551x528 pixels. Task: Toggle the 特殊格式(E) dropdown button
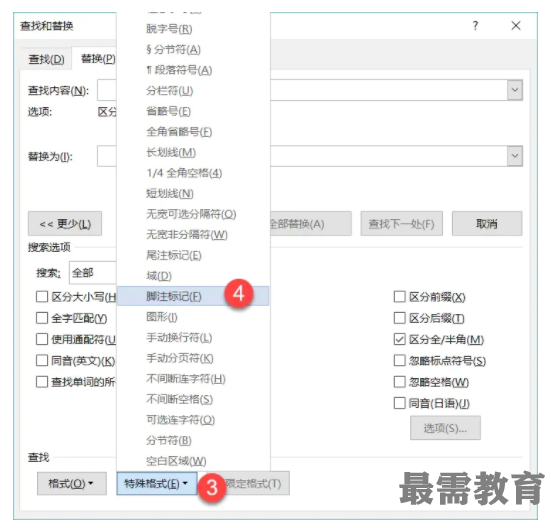tap(157, 484)
